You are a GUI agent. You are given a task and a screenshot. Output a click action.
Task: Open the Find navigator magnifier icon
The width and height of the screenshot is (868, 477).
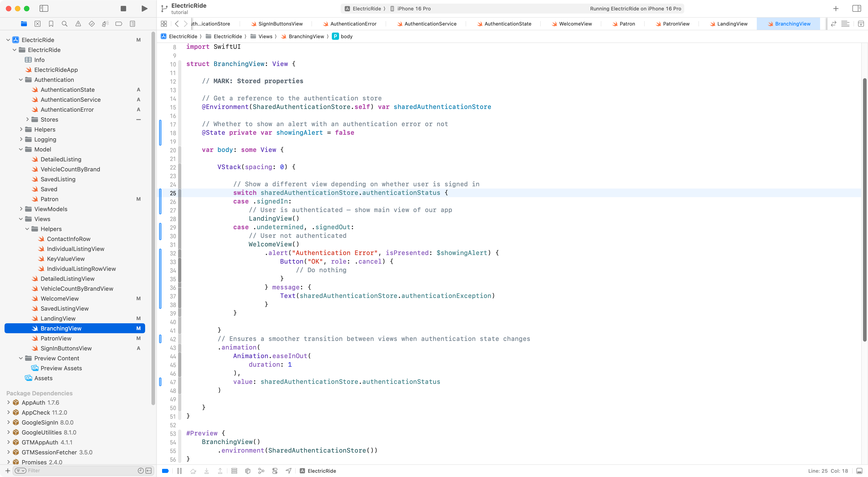coord(64,24)
